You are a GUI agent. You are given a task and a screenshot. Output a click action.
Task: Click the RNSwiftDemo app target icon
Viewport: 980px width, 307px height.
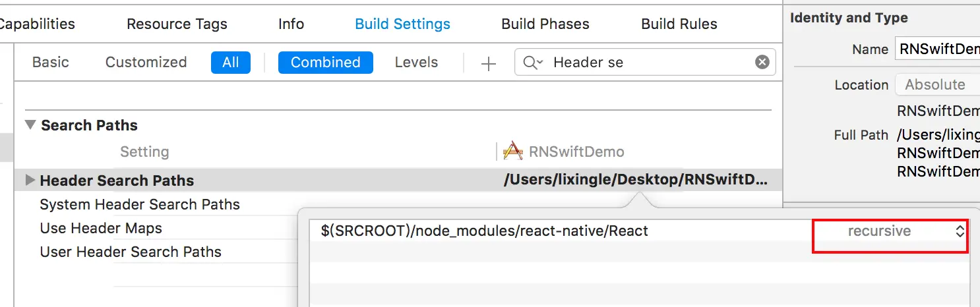[x=512, y=152]
